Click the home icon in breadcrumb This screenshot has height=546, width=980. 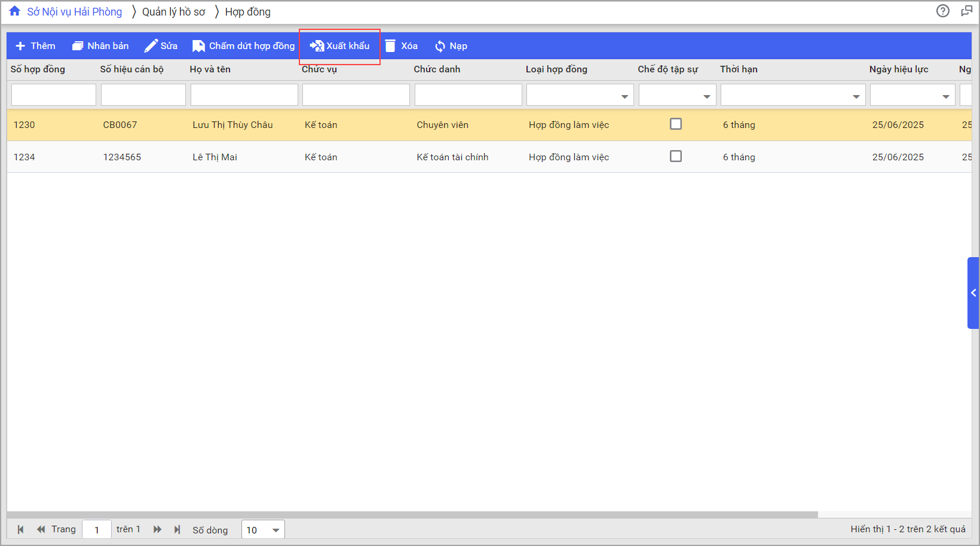[15, 11]
